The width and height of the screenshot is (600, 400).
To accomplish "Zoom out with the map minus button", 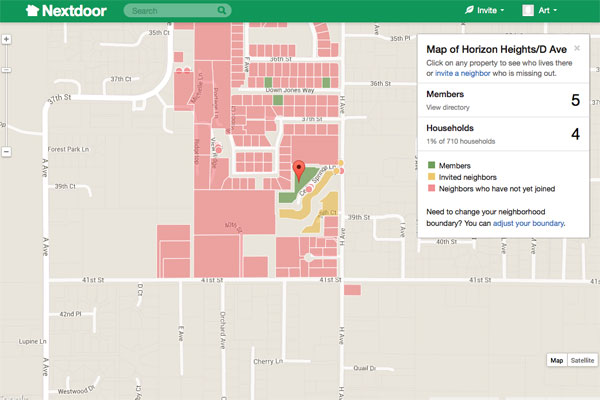I will (x=7, y=152).
